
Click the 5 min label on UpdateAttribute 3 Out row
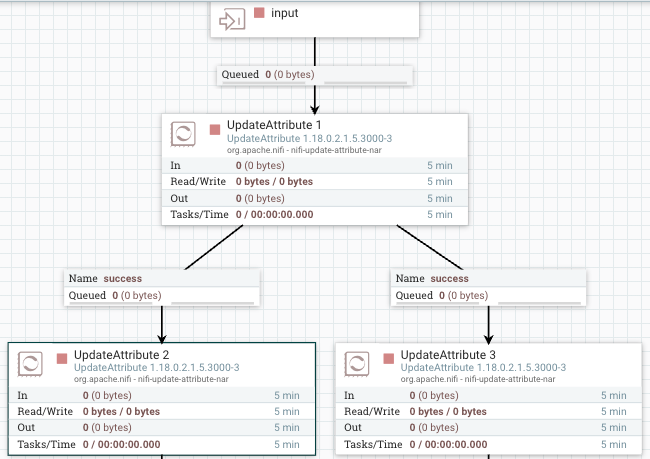[614, 427]
